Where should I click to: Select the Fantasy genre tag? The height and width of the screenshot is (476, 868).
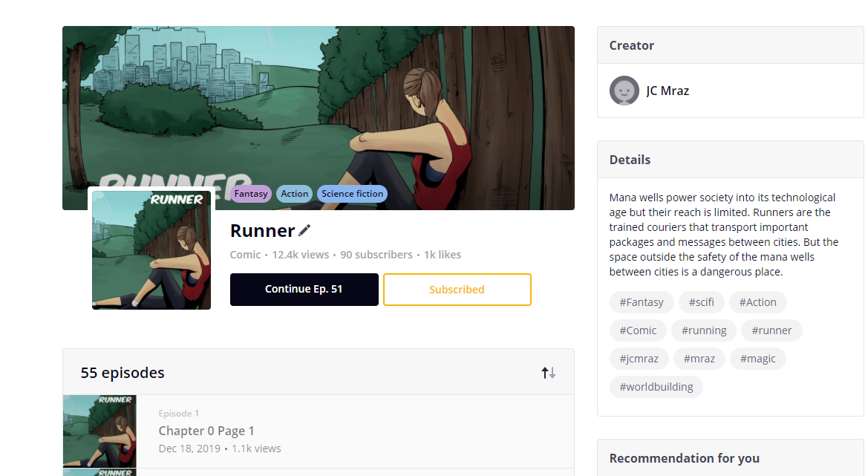point(251,194)
